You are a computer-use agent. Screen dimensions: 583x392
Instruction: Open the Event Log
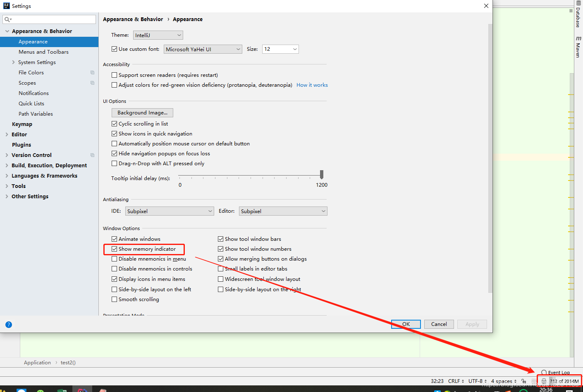tap(555, 373)
